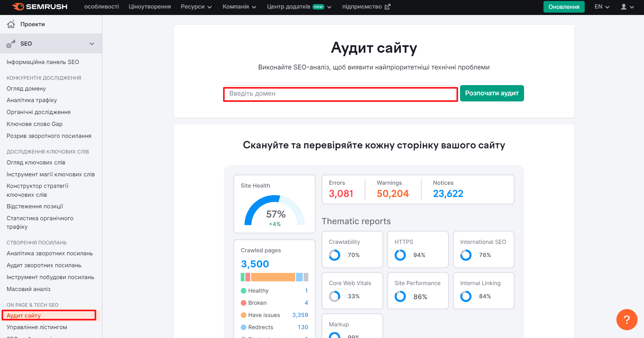Select особливості in the top menu

102,6
